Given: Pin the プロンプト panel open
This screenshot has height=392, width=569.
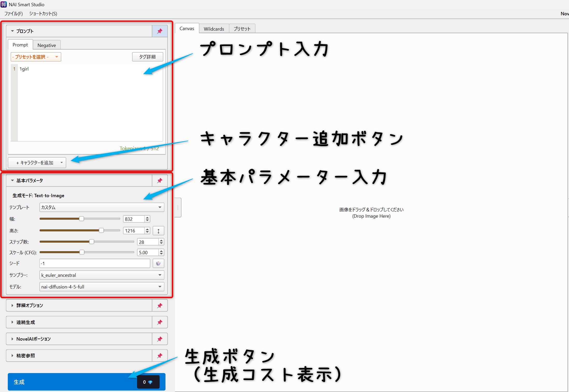Looking at the screenshot, I should pyautogui.click(x=159, y=31).
